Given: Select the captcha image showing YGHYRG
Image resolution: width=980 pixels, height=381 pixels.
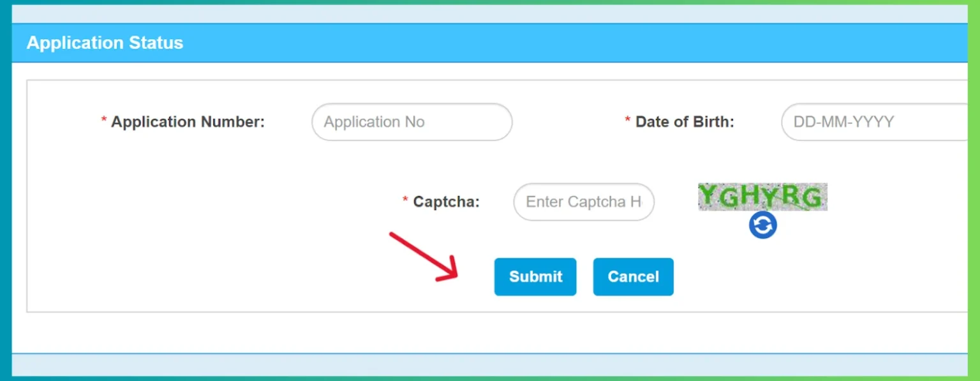Looking at the screenshot, I should pos(762,197).
